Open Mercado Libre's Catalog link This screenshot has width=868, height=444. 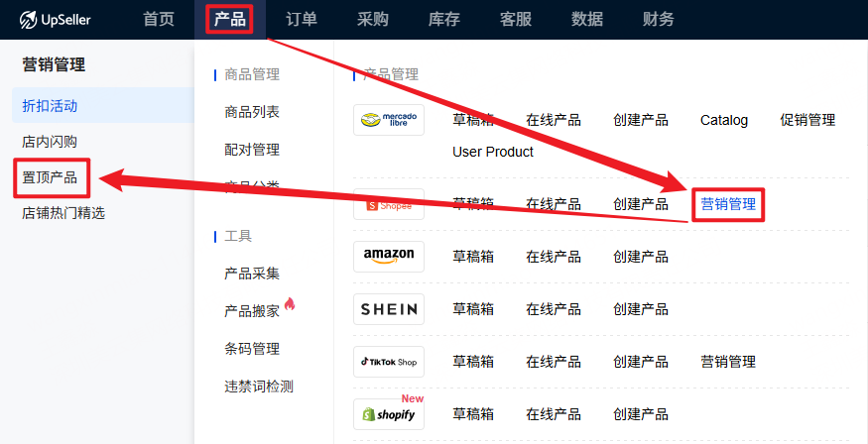(x=724, y=120)
